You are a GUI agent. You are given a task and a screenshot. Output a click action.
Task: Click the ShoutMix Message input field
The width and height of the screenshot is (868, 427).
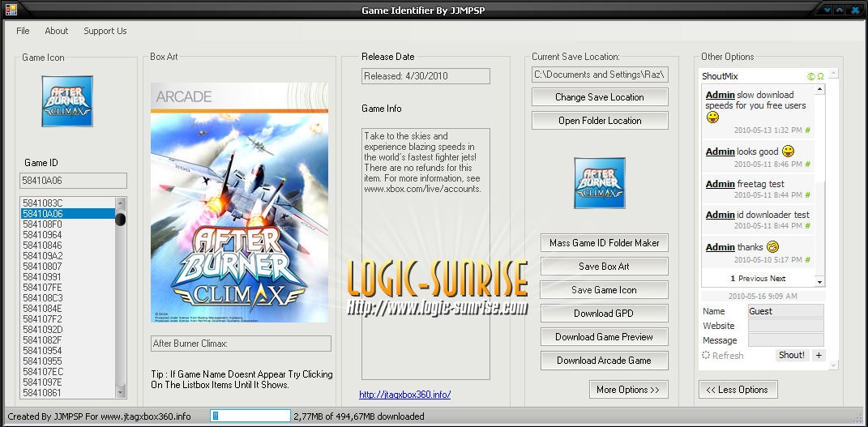786,339
